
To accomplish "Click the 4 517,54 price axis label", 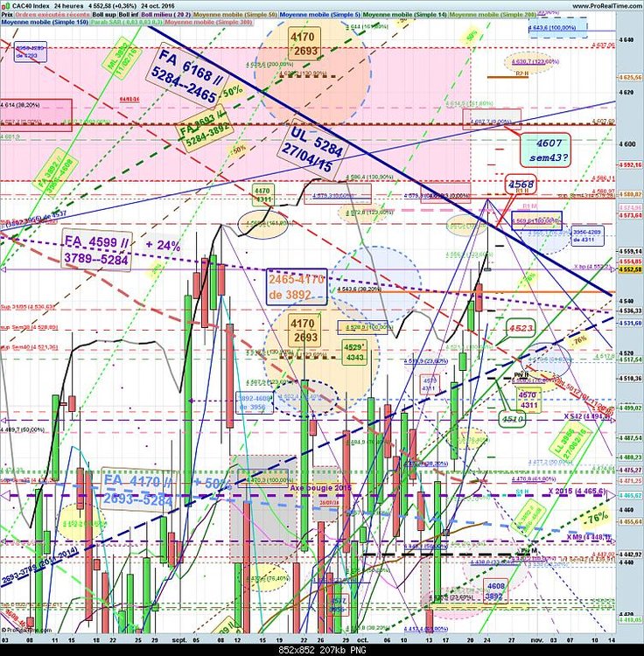I will coord(630,359).
